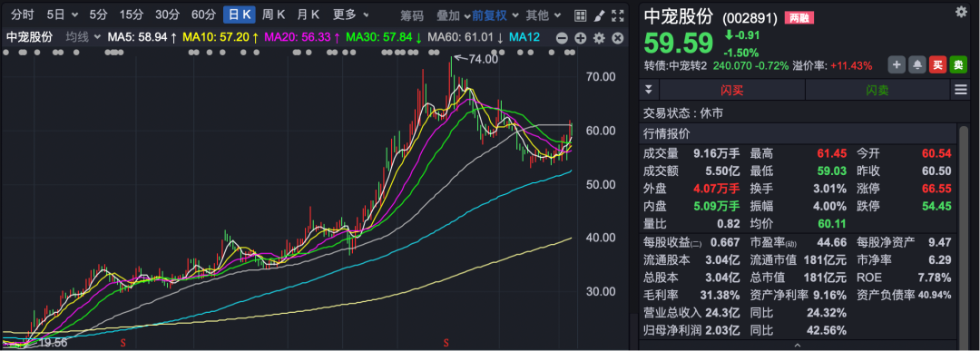The height and width of the screenshot is (351, 980).
Task: Open quote panel settings gear
Action: pos(961,11)
